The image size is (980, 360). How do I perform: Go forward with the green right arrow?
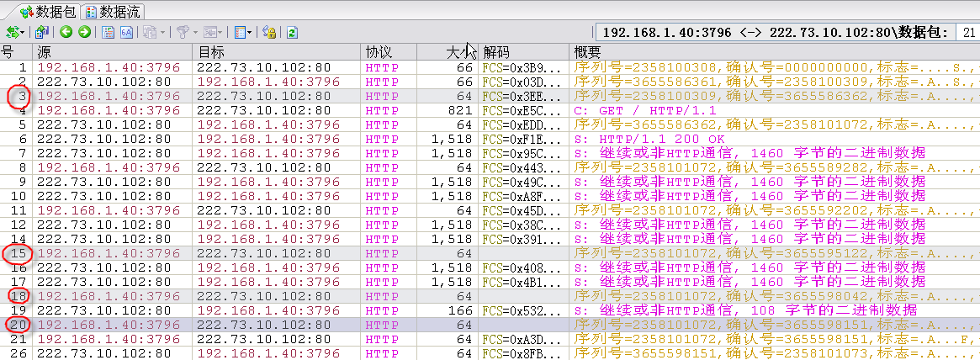pyautogui.click(x=84, y=32)
